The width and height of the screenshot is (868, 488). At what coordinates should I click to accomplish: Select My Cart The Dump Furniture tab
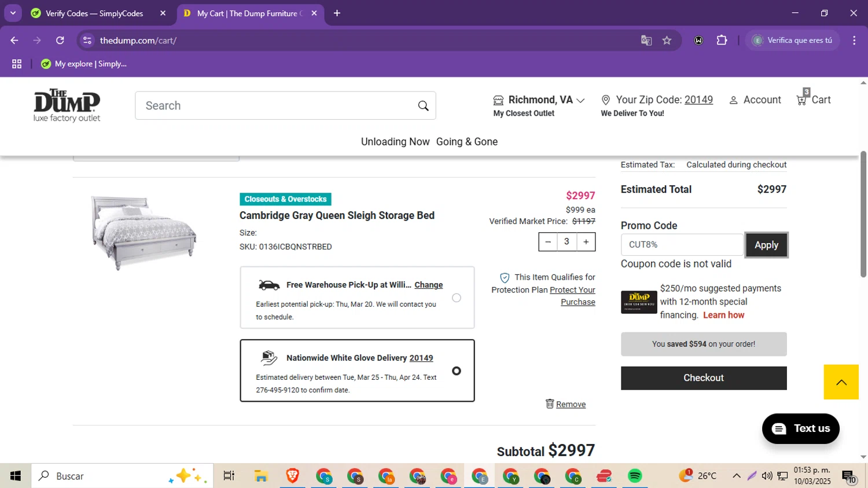click(x=249, y=13)
